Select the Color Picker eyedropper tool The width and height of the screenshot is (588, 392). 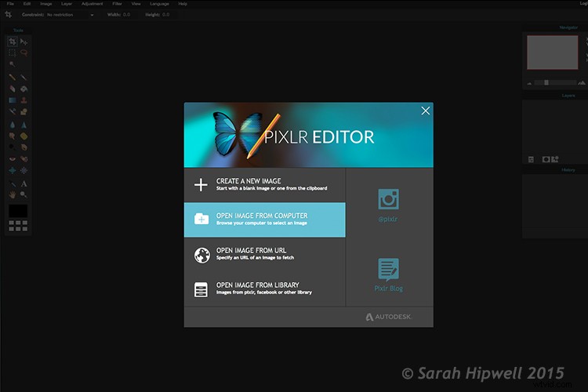[x=13, y=183]
